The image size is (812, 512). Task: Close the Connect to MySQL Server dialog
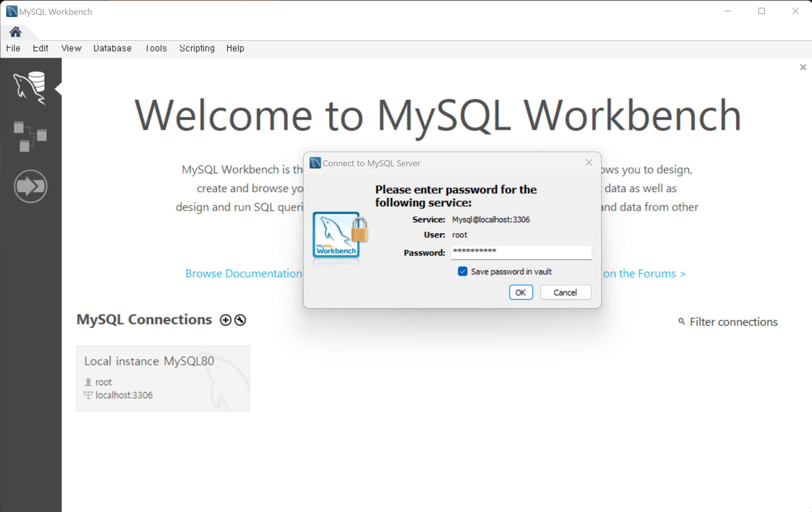[x=589, y=163]
